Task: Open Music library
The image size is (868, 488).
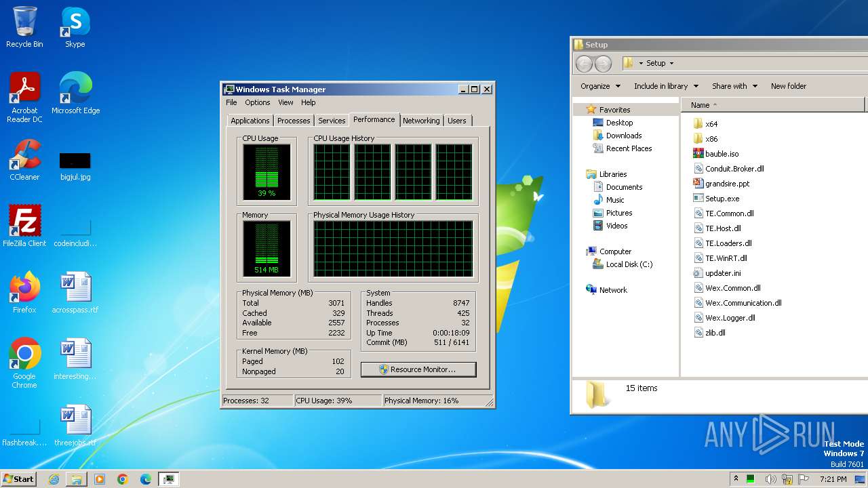Action: pyautogui.click(x=608, y=200)
